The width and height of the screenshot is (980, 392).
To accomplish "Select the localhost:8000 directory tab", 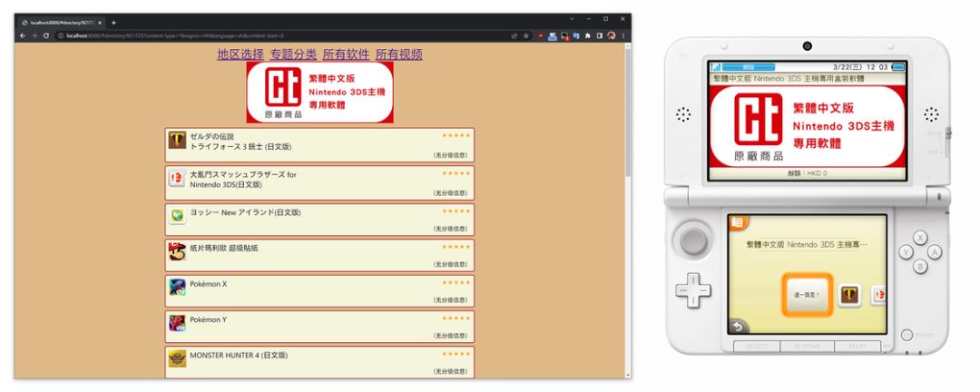I will (x=62, y=23).
